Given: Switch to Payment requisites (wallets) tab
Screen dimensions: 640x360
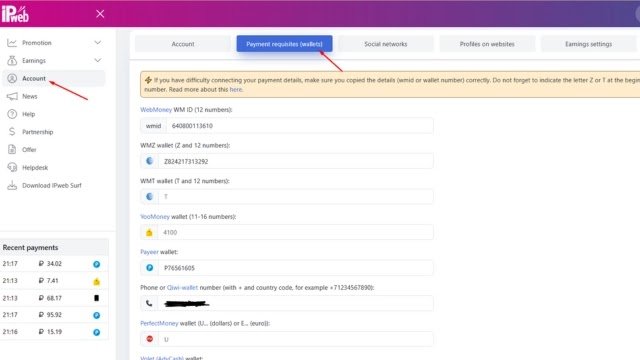Looking at the screenshot, I should 284,44.
